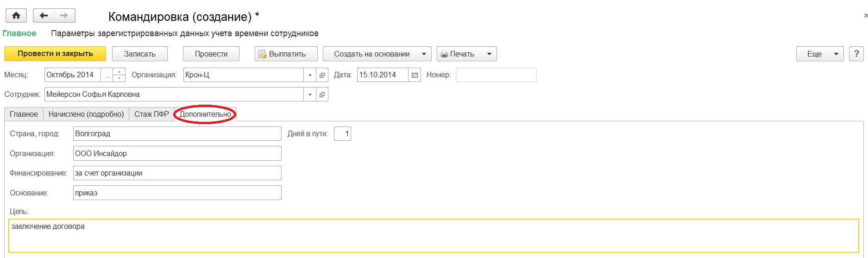Click the Провести и закрыть button
The width and height of the screenshot is (868, 258).
tap(55, 54)
